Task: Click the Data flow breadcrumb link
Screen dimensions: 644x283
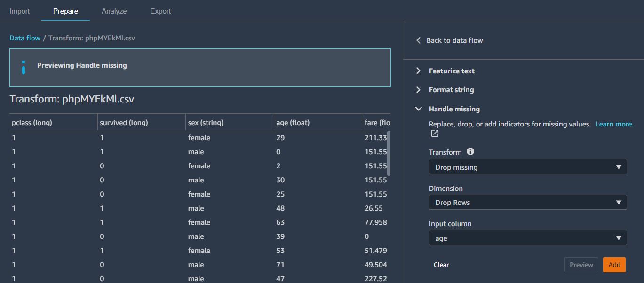Action: point(25,38)
